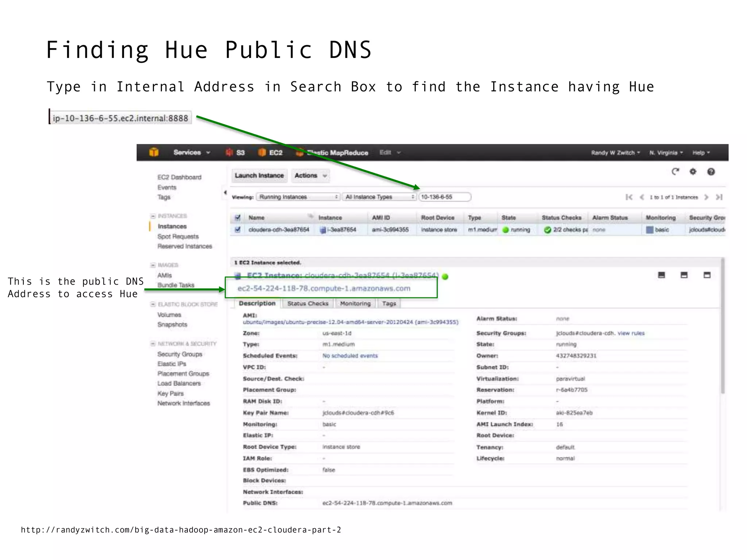Open the All Instance Types filter
Viewport: 747px width, 560px height.
tap(379, 197)
